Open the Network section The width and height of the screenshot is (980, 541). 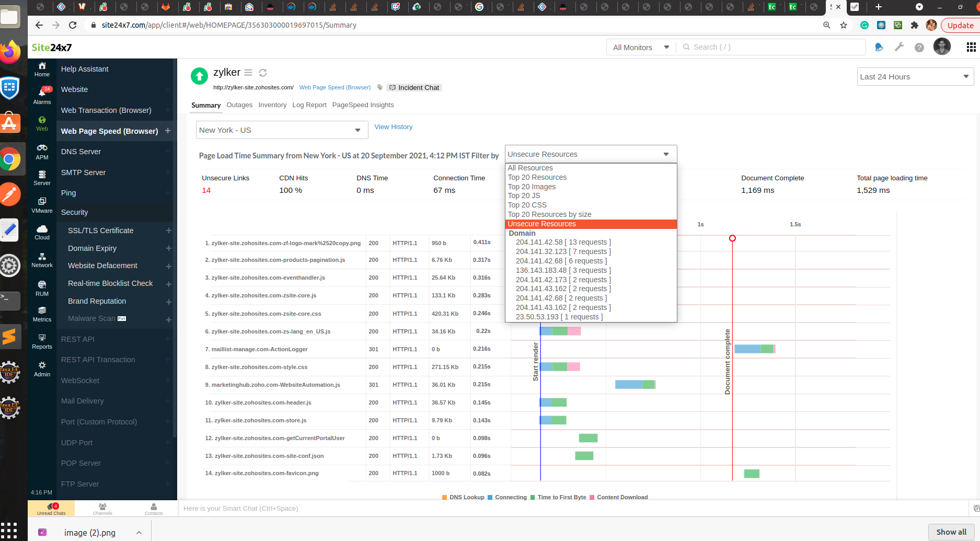[x=42, y=260]
